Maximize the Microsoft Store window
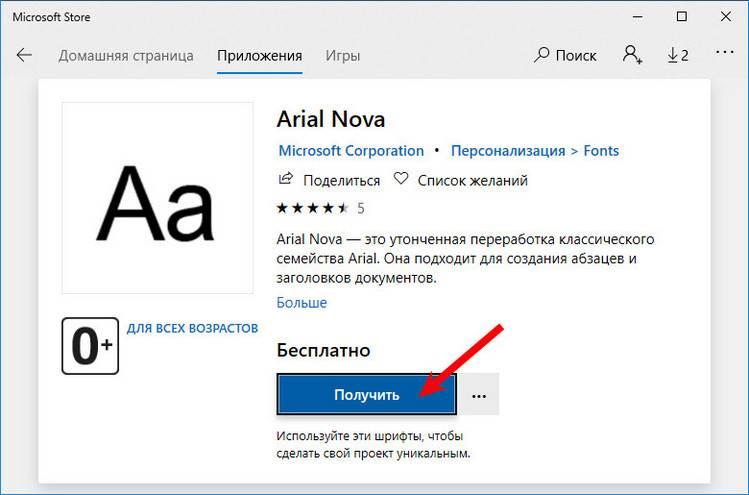The width and height of the screenshot is (749, 495). 682,17
